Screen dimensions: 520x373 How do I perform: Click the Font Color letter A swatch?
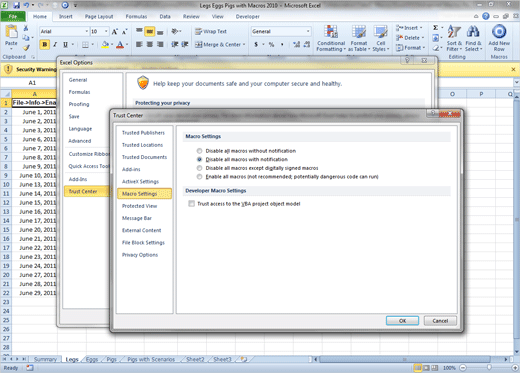click(120, 44)
